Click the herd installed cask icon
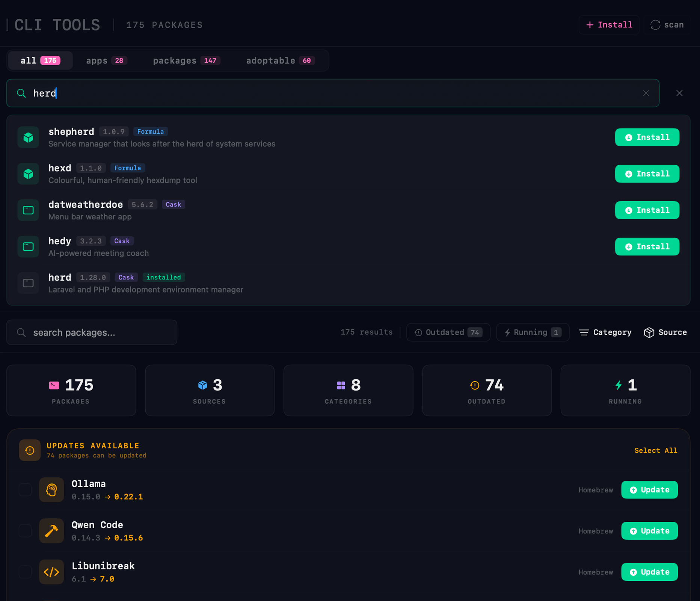 click(28, 283)
